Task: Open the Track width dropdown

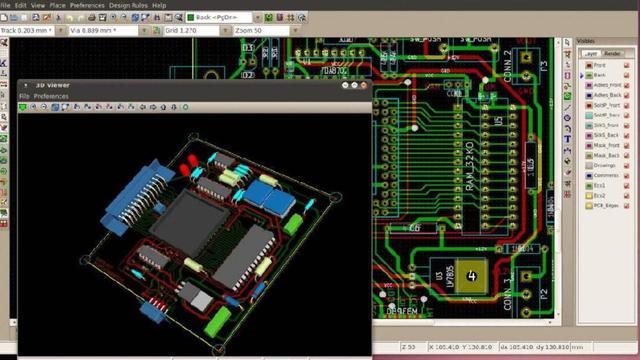Action: coord(61,31)
